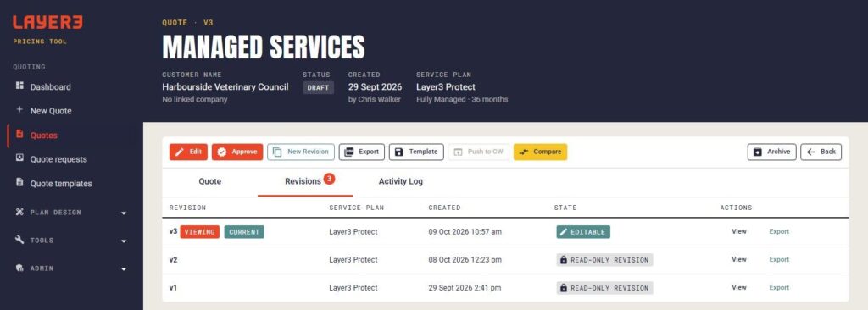Click the Revisions count badge
This screenshot has height=310, width=868.
click(x=330, y=178)
